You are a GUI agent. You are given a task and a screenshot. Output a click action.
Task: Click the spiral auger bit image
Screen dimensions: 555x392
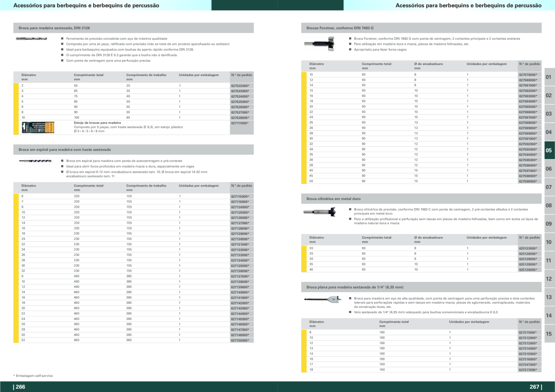coord(34,161)
